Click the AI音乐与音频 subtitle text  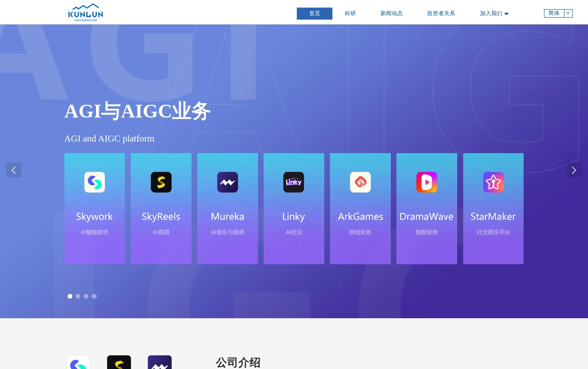click(x=228, y=232)
